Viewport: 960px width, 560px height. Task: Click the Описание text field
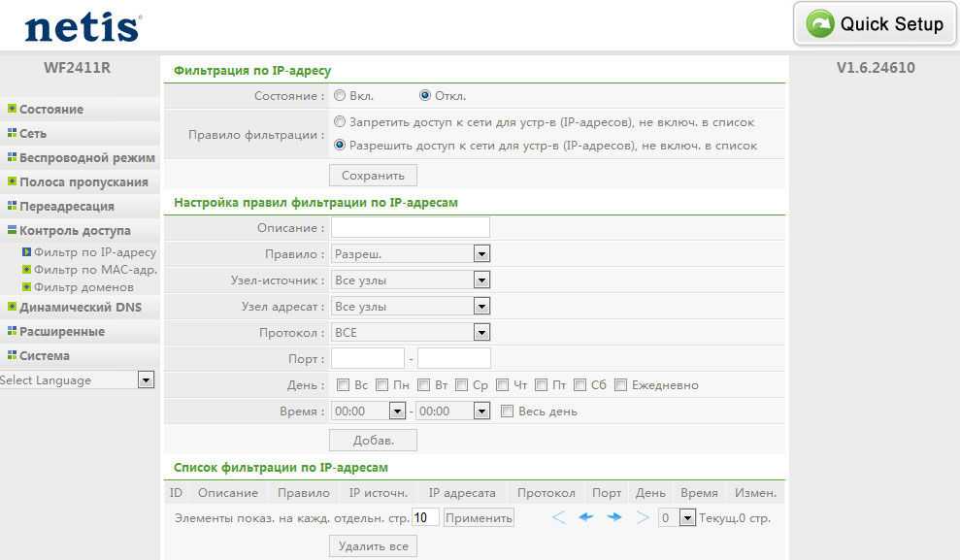click(410, 228)
